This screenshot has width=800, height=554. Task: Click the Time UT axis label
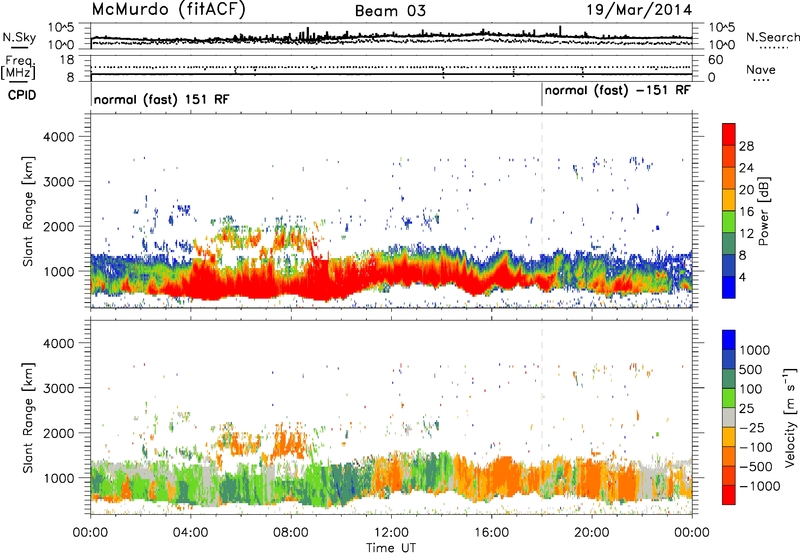pyautogui.click(x=391, y=547)
